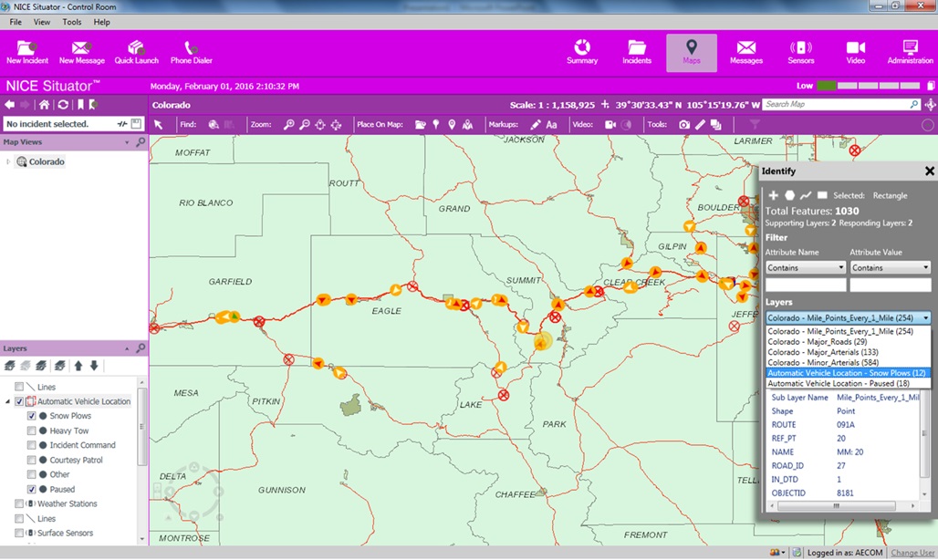The height and width of the screenshot is (560, 938).
Task: Open the Quick Launch tool
Action: 136,52
